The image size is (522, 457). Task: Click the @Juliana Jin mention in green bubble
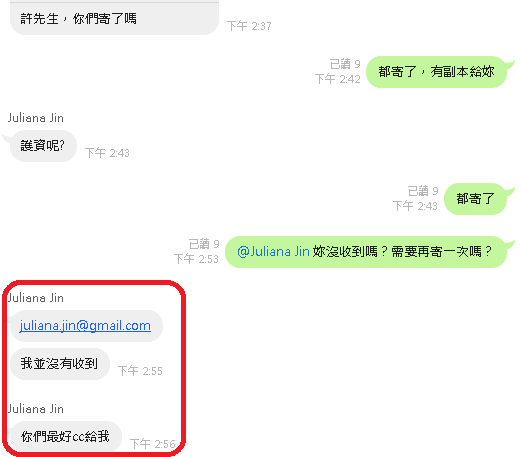tap(273, 252)
